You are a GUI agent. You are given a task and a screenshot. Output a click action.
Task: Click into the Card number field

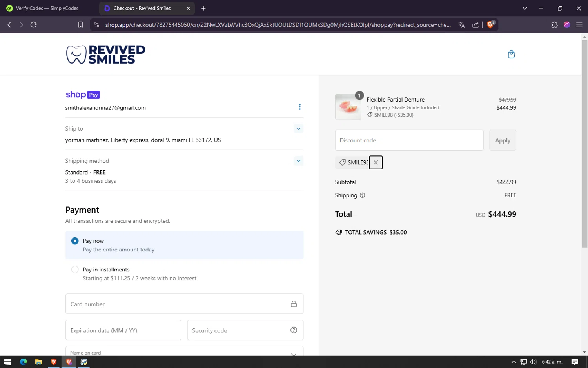(x=184, y=304)
